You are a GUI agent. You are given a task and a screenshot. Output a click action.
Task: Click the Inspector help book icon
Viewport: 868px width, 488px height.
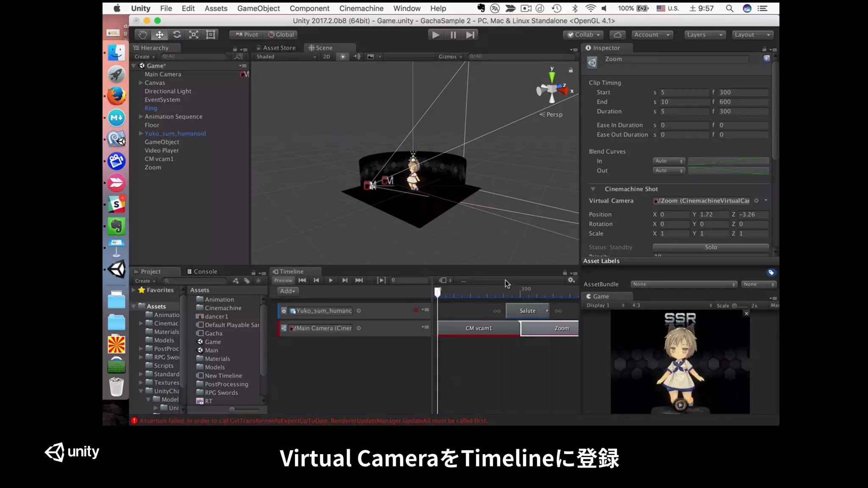pos(766,58)
